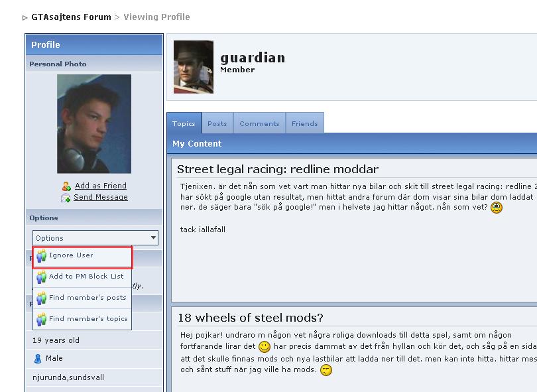
Task: Click the 'Member' rank label
Action: 237,70
